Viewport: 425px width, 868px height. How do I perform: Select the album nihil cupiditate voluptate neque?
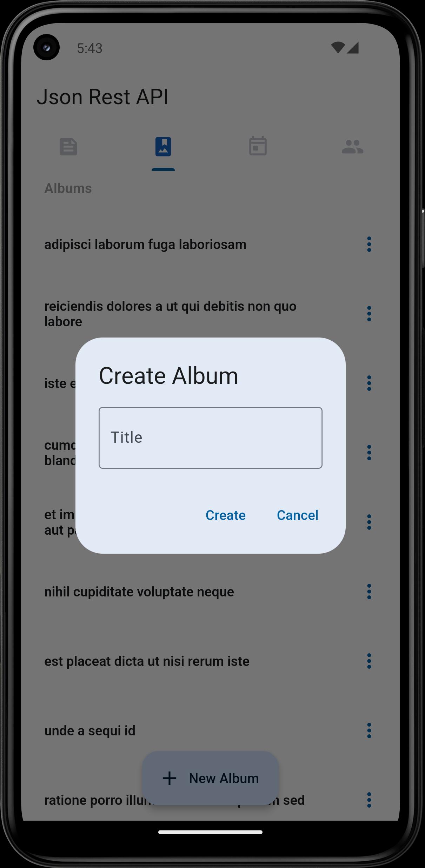(x=139, y=592)
